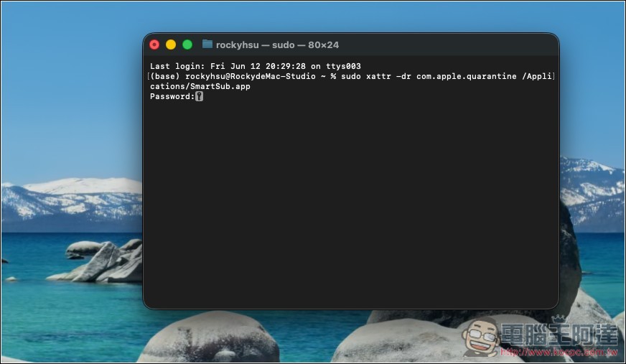The height and width of the screenshot is (364, 626).
Task: Click the "cations/SmartSub.app" line
Action: 200,86
